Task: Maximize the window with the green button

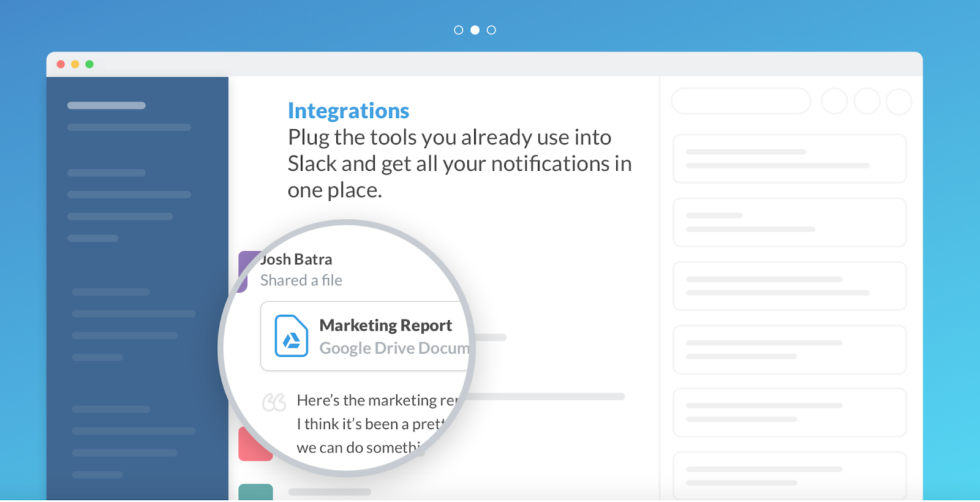Action: (89, 64)
